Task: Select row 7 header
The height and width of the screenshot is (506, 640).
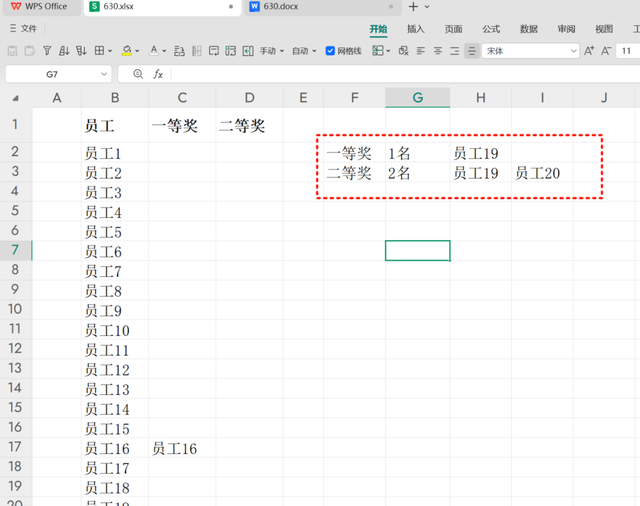Action: pyautogui.click(x=16, y=250)
